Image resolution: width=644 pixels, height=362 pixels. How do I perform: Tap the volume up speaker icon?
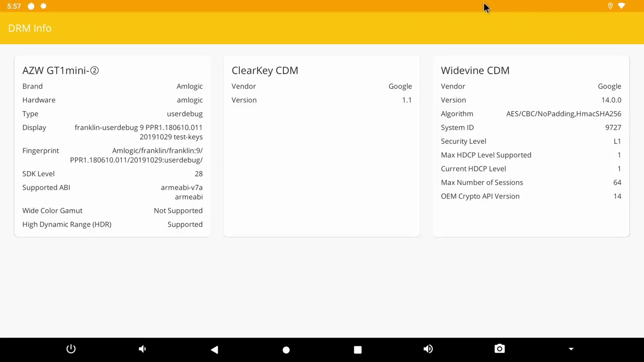[x=428, y=349]
